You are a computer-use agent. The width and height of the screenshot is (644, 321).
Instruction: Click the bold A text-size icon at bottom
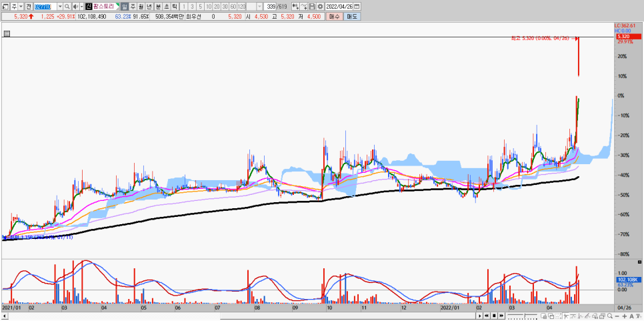coord(632,316)
